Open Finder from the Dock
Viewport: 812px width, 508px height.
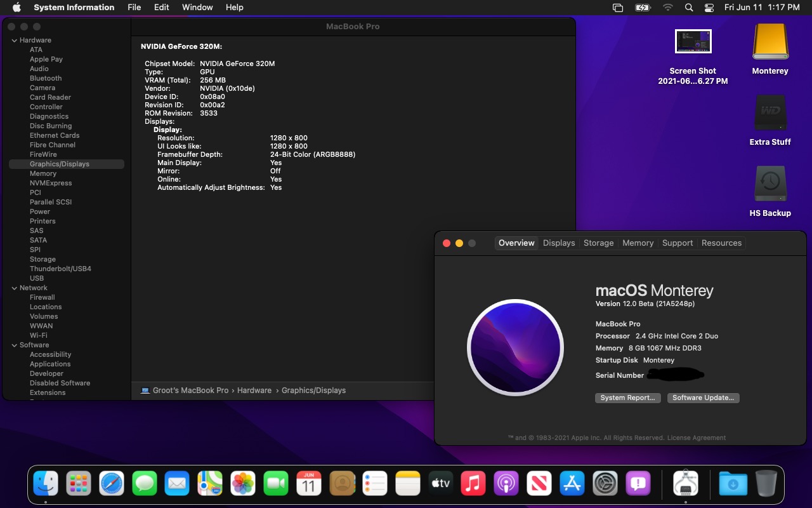[46, 484]
